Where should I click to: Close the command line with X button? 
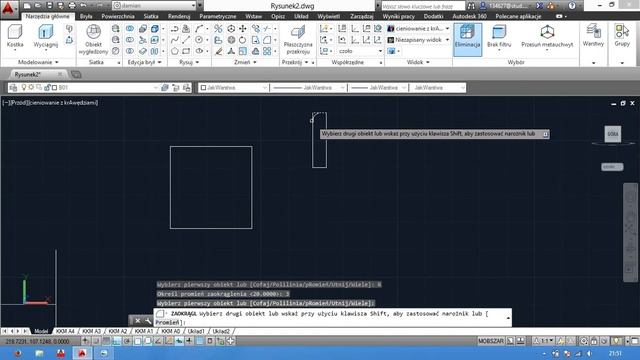138,321
